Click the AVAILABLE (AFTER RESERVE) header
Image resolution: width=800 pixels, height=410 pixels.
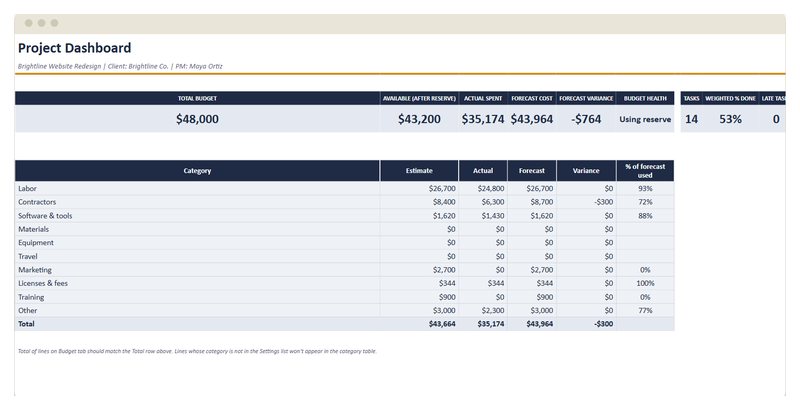[x=419, y=98]
